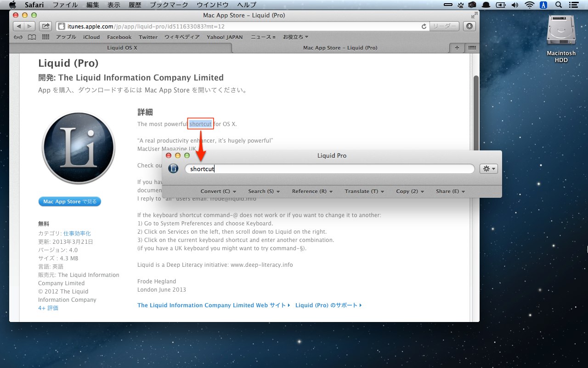This screenshot has width=588, height=368.
Task: Open The Liquid Information Company Limited Web サイト link
Action: pyautogui.click(x=214, y=305)
